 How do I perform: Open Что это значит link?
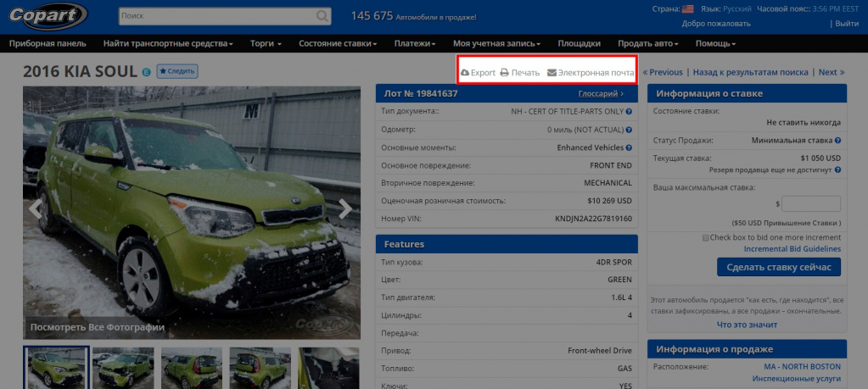click(x=747, y=325)
